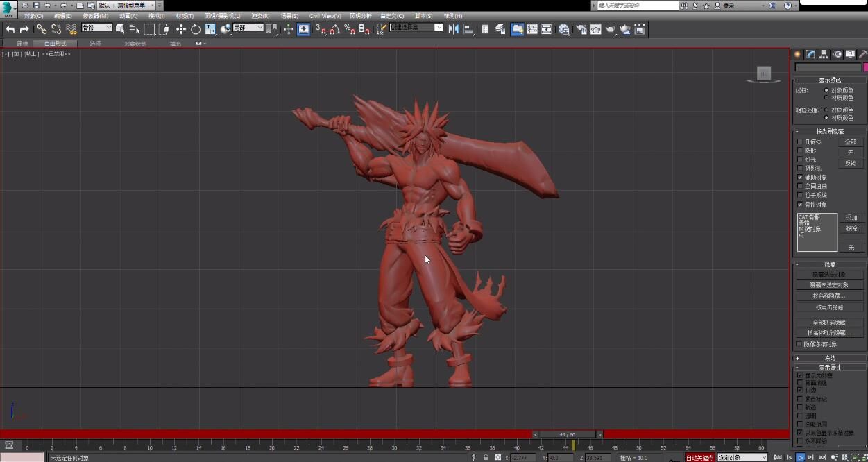Image resolution: width=868 pixels, height=462 pixels.
Task: Open the Rendered Frame Window icon
Action: pos(595,29)
